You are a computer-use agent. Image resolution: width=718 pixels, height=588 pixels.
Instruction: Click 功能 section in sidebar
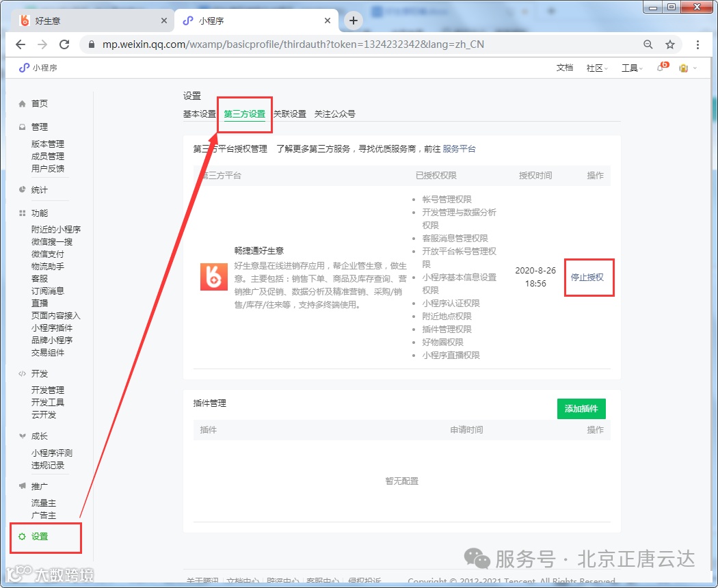[40, 213]
